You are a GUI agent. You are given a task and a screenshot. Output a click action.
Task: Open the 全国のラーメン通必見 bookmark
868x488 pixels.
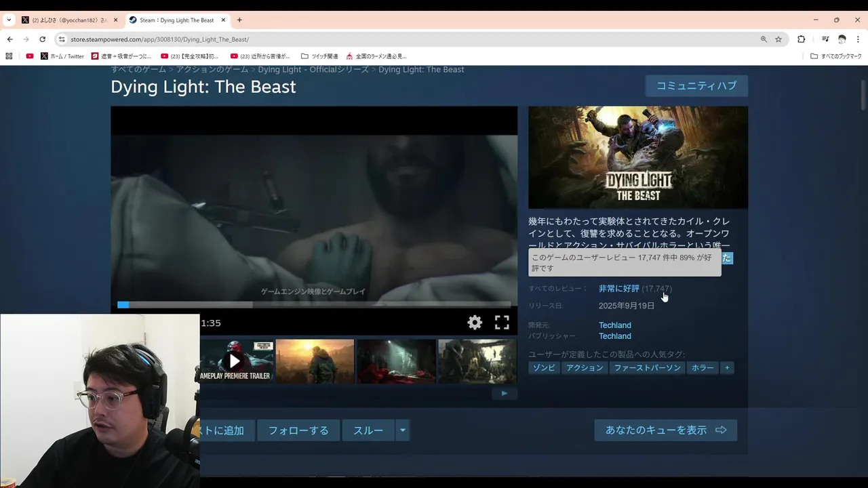[x=376, y=56]
